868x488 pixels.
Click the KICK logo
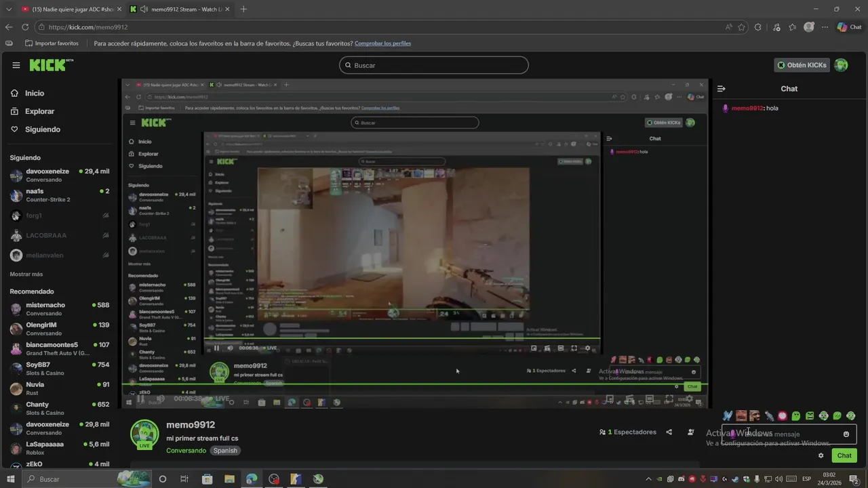click(x=51, y=65)
